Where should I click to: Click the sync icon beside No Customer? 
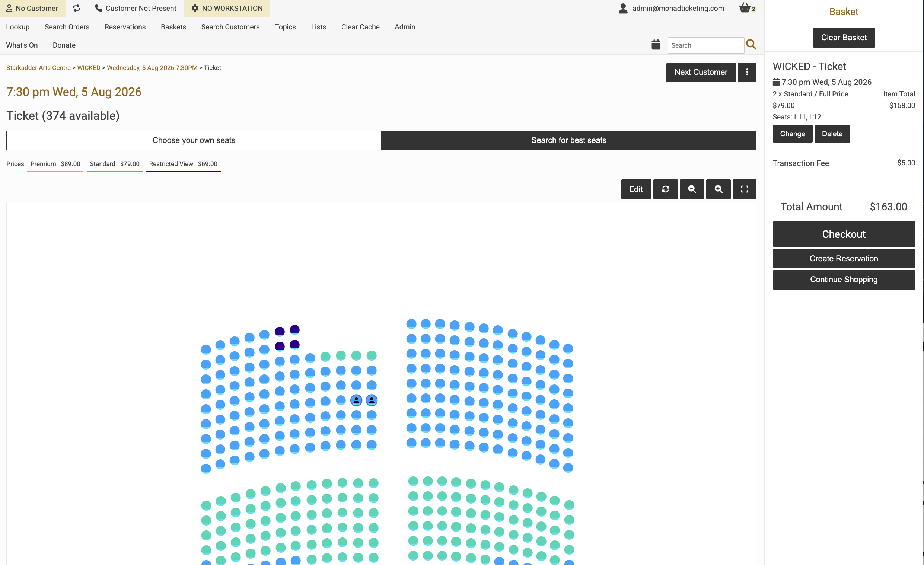(x=76, y=8)
